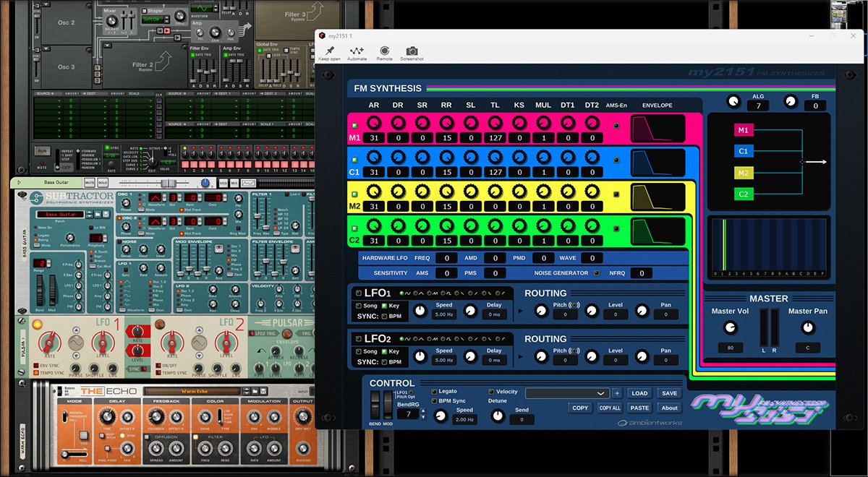Image resolution: width=868 pixels, height=477 pixels.
Task: Click the automation curve icon on Bass Guitar strip
Action: pyautogui.click(x=248, y=184)
